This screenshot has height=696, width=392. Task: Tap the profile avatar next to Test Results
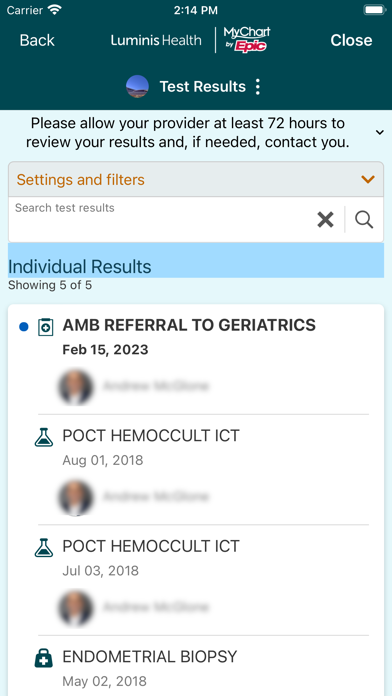(137, 87)
